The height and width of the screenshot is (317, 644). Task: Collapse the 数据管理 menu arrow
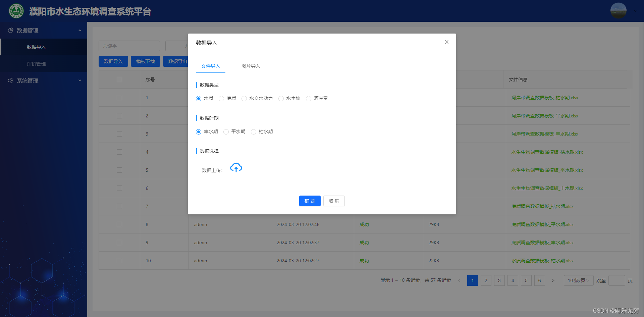[x=80, y=30]
